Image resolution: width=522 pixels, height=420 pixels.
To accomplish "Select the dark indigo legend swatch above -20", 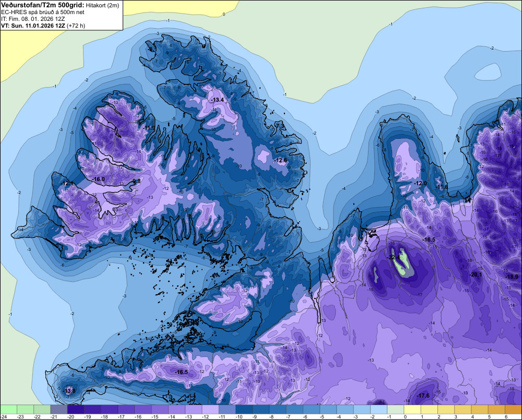I will (76, 409).
